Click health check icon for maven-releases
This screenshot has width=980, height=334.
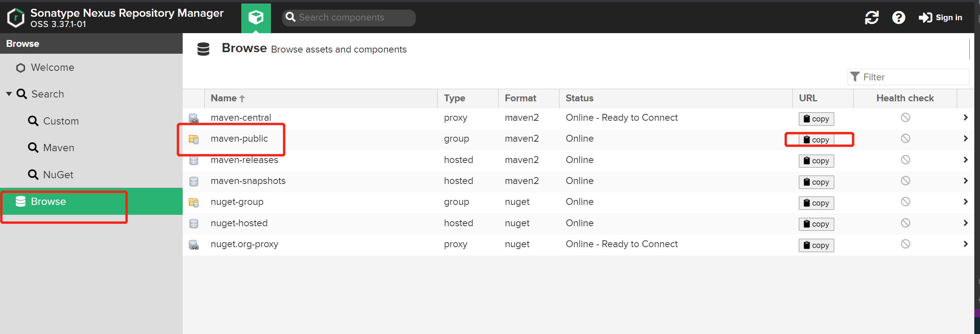pyautogui.click(x=905, y=160)
